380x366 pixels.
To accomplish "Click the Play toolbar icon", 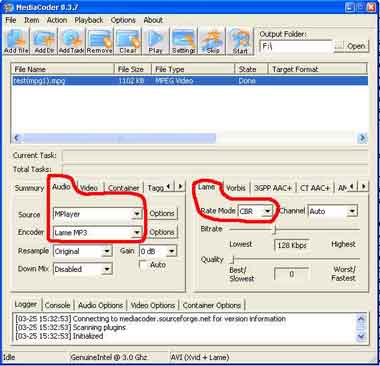I will pyautogui.click(x=155, y=41).
